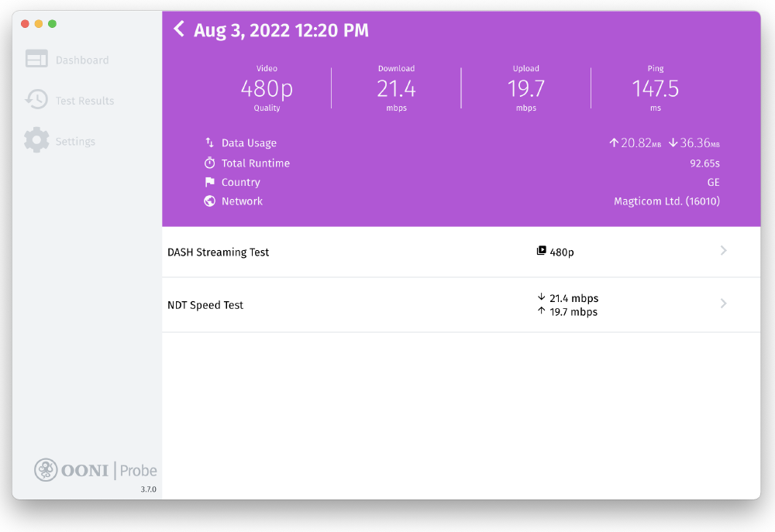Open the NDT Speed Test details

coord(205,304)
